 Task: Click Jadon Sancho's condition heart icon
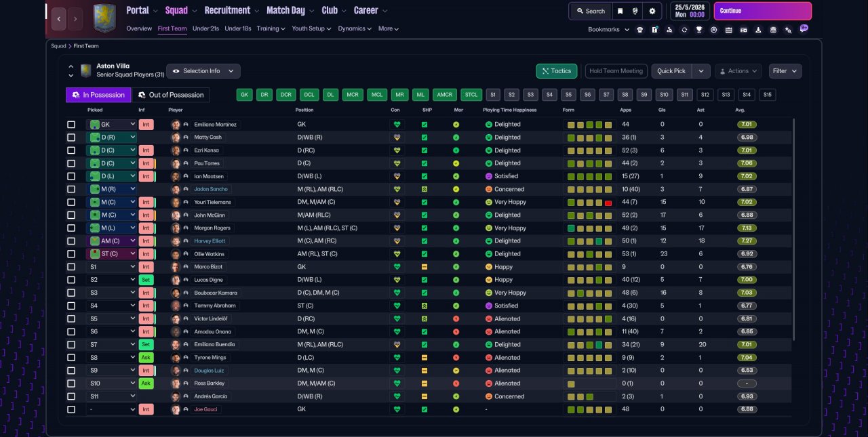[x=397, y=189]
